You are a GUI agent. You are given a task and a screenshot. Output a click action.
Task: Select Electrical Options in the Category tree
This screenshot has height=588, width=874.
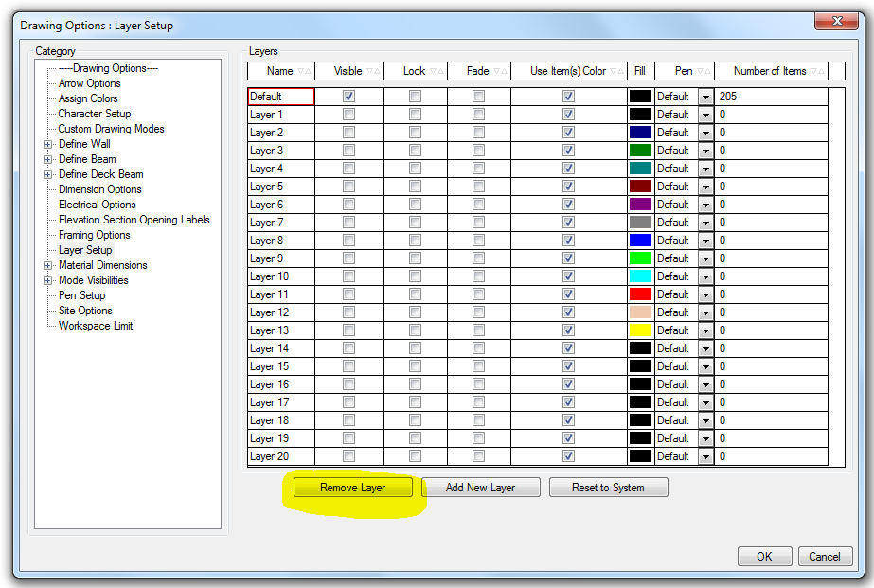[x=98, y=205]
